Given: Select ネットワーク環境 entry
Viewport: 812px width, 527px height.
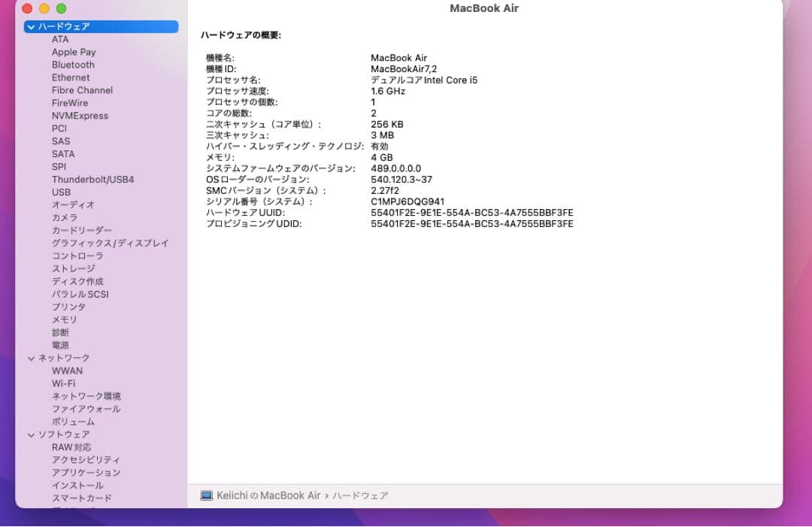Looking at the screenshot, I should (x=86, y=396).
